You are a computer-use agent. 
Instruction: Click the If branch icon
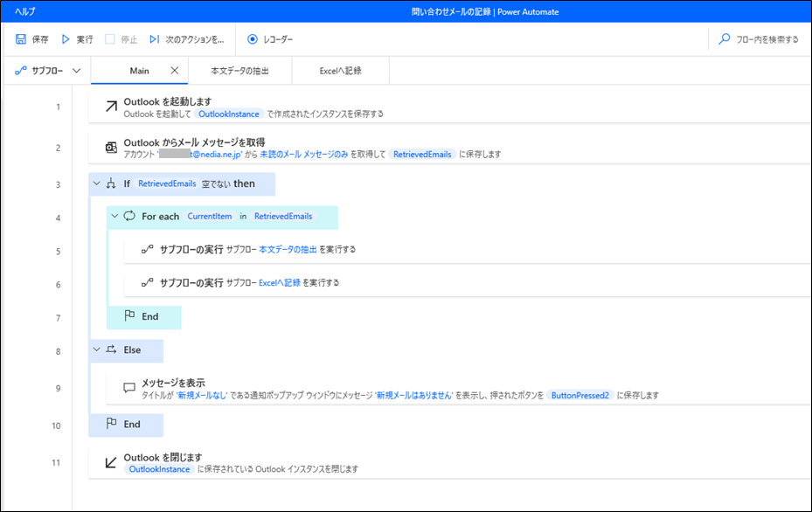pyautogui.click(x=111, y=183)
